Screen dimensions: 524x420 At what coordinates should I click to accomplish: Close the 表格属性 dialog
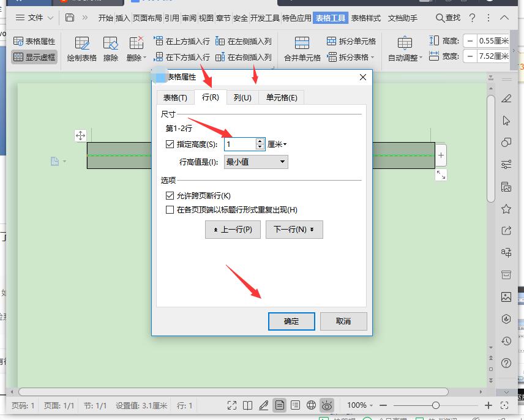pyautogui.click(x=363, y=77)
